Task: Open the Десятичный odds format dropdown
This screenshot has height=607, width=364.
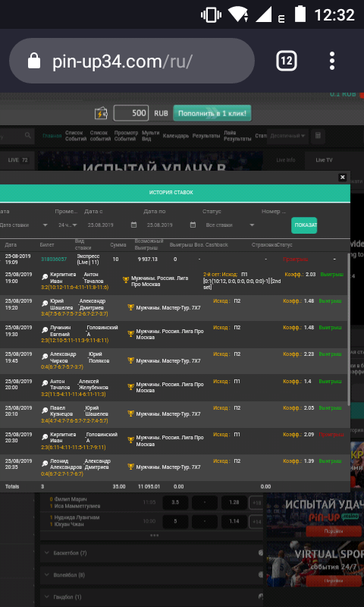Action: point(287,137)
